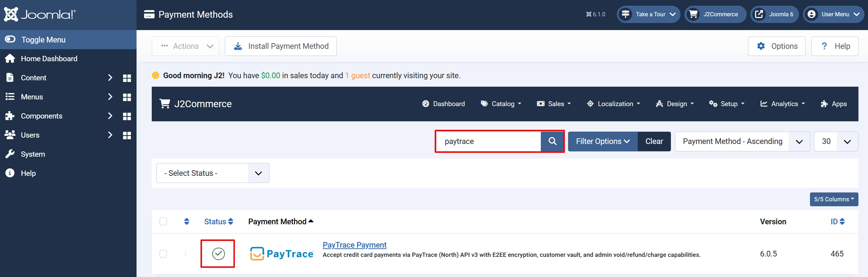Click the sidebar Help info icon

[10, 173]
